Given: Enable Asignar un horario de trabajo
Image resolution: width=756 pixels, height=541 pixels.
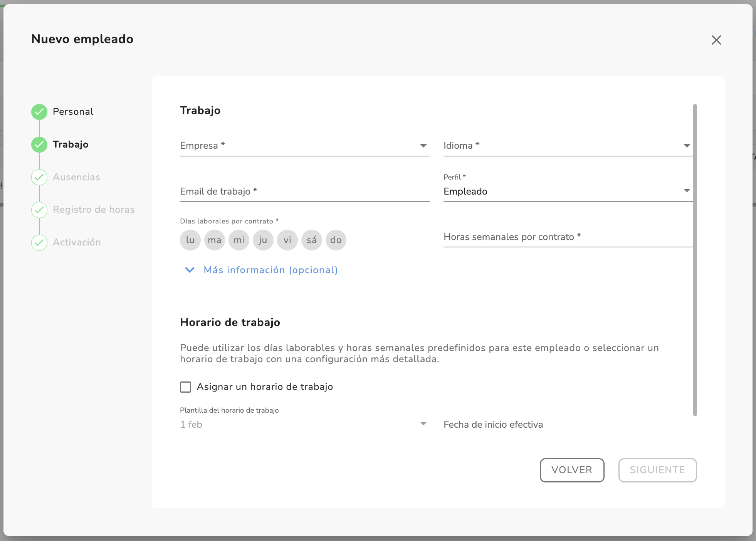Looking at the screenshot, I should [186, 387].
